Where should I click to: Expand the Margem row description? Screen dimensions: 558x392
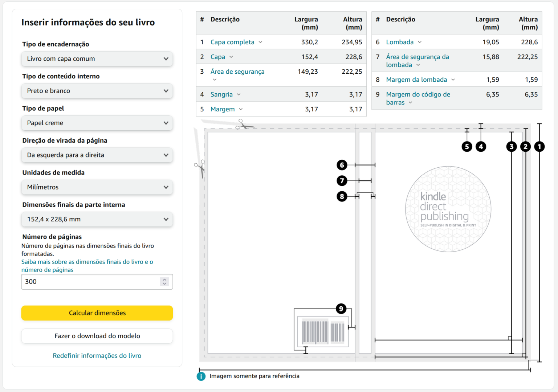[227, 109]
